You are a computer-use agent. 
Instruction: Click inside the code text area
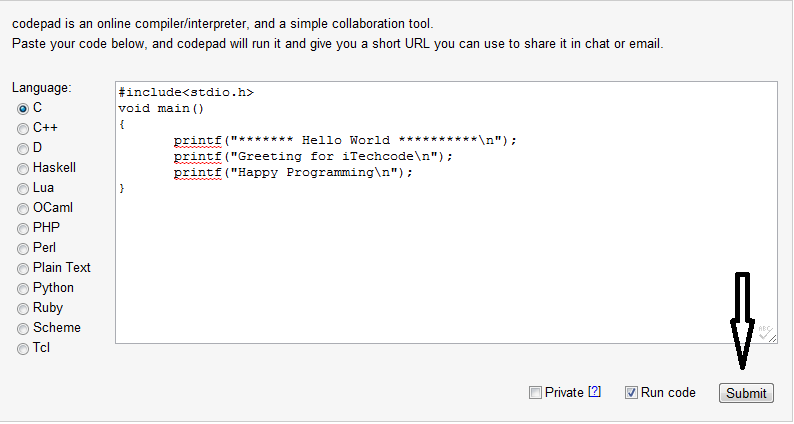[446, 212]
